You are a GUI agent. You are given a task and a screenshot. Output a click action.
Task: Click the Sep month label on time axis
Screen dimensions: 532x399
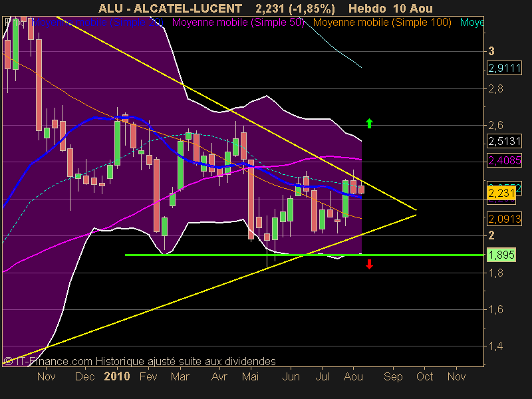coord(393,376)
